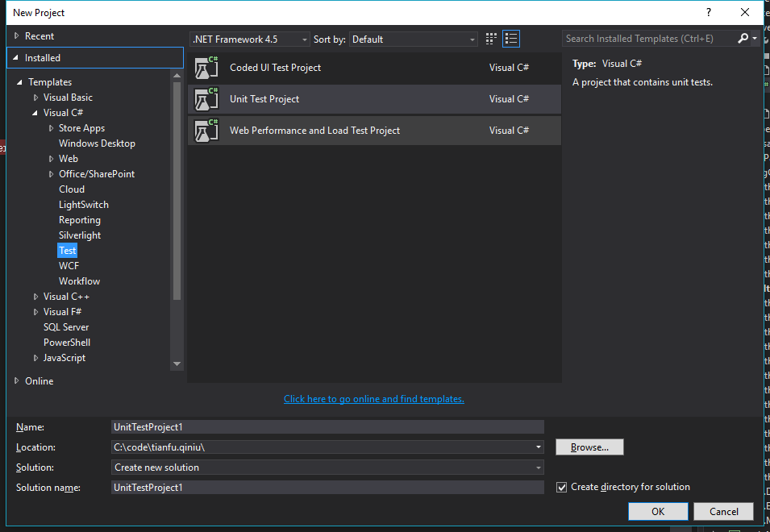This screenshot has height=532, width=770.
Task: Select the LightSwitch category
Action: pos(84,205)
